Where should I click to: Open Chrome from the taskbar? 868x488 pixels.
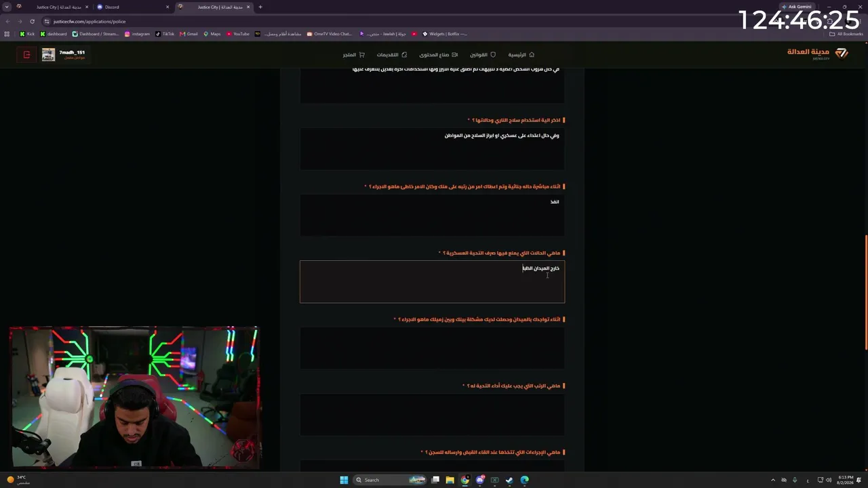465,480
